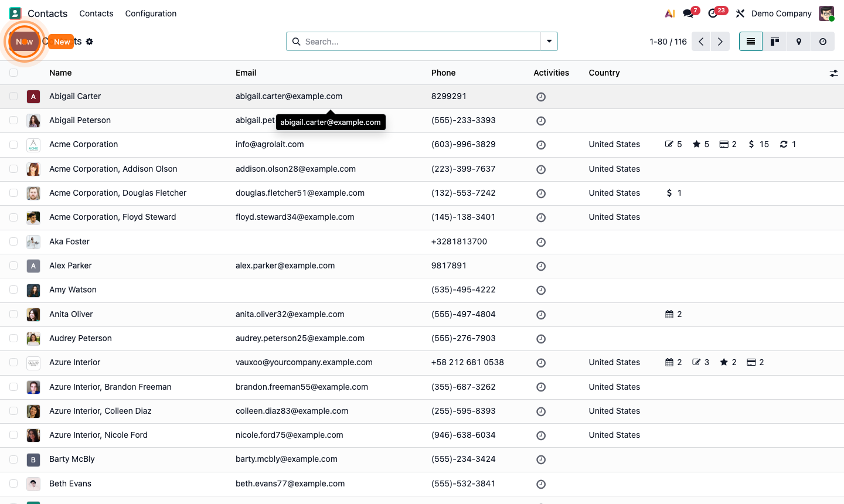Switch to the Activity view
Screen dimensions: 844x504
click(x=822, y=42)
